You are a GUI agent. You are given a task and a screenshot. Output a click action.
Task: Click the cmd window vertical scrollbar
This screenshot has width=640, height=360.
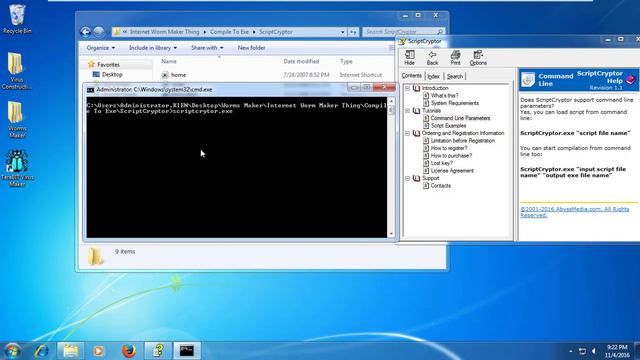click(391, 167)
